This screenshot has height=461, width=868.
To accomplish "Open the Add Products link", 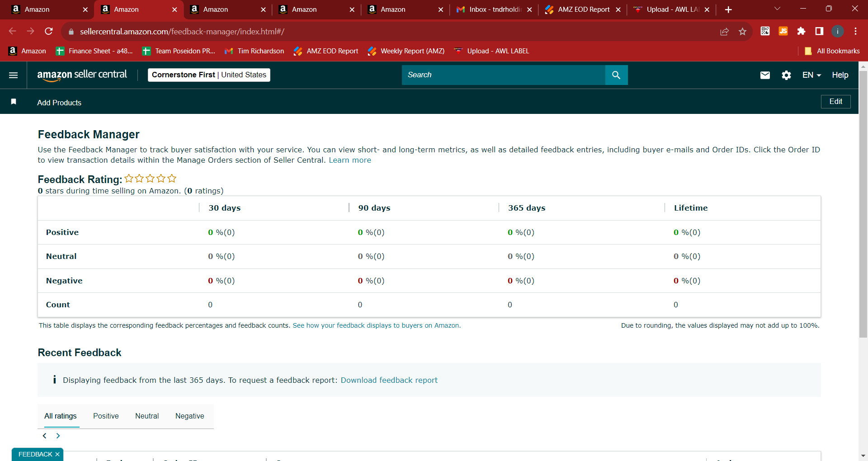I will [x=59, y=103].
